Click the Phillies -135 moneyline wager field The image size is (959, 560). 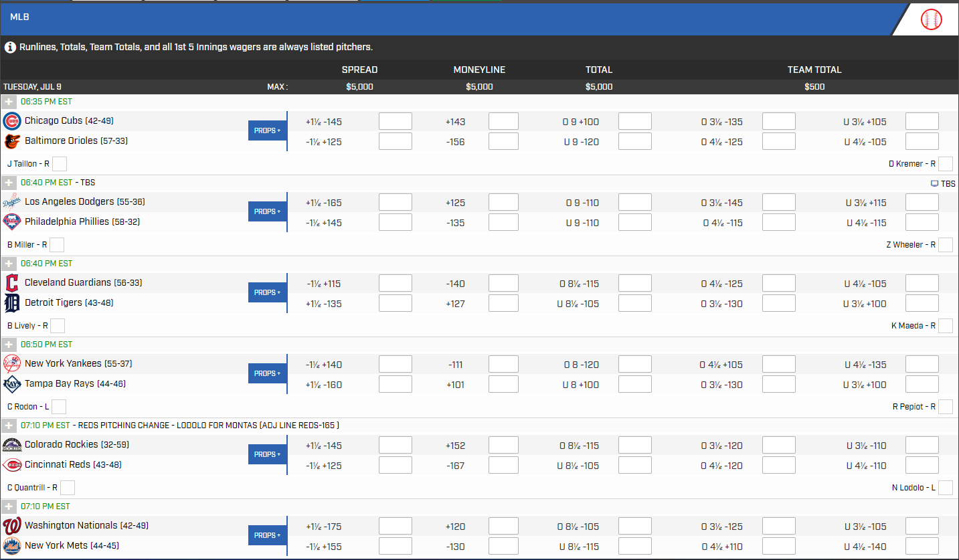point(503,222)
